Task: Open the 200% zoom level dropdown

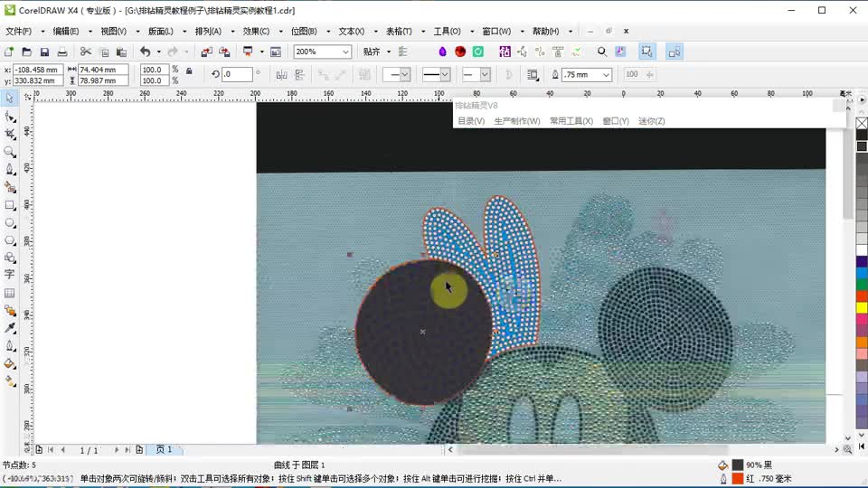Action: pos(344,52)
